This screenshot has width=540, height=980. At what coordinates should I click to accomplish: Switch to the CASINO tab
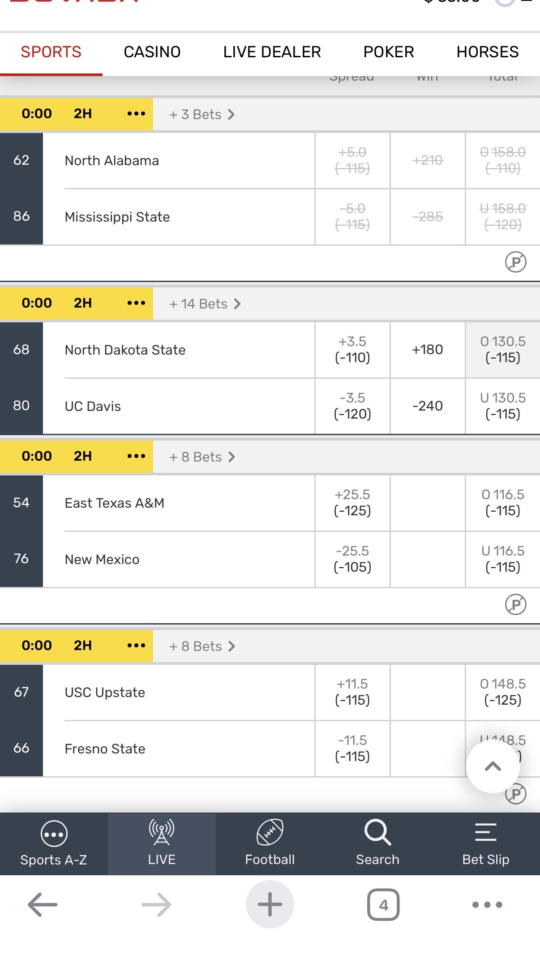click(x=152, y=52)
